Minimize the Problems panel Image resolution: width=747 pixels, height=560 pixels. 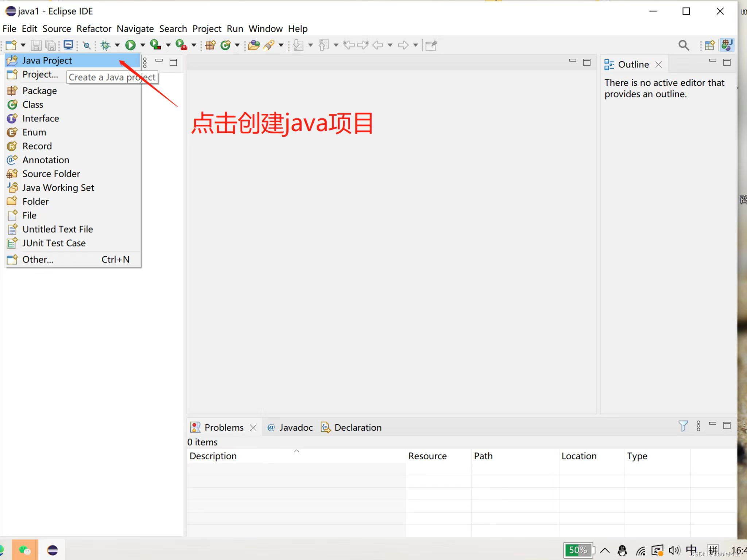tap(713, 425)
